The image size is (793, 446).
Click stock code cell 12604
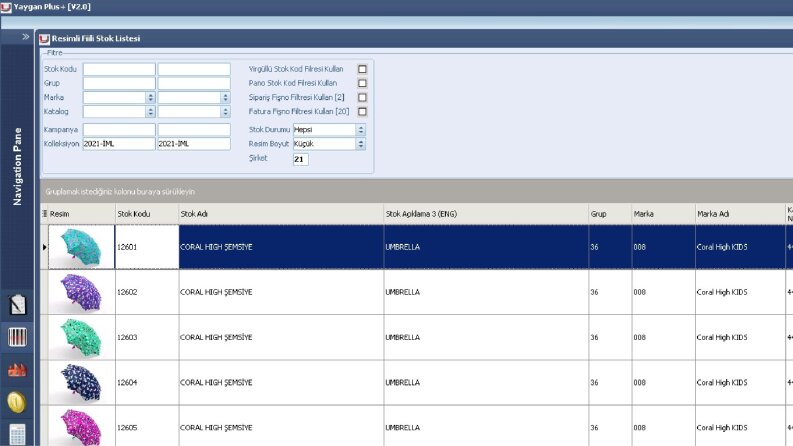tap(147, 382)
